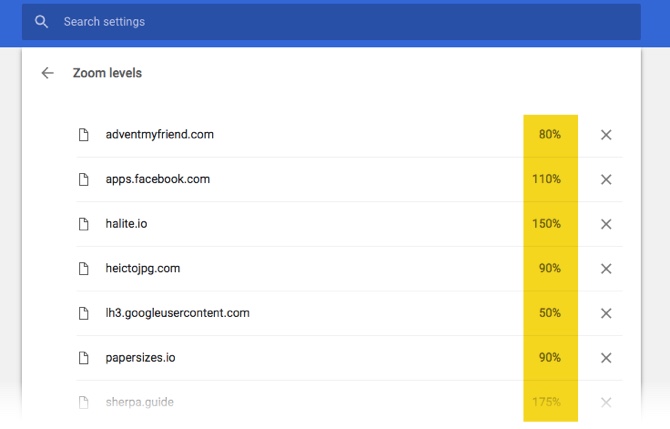The height and width of the screenshot is (429, 670).
Task: Click the 50% zoom value
Action: pos(550,313)
